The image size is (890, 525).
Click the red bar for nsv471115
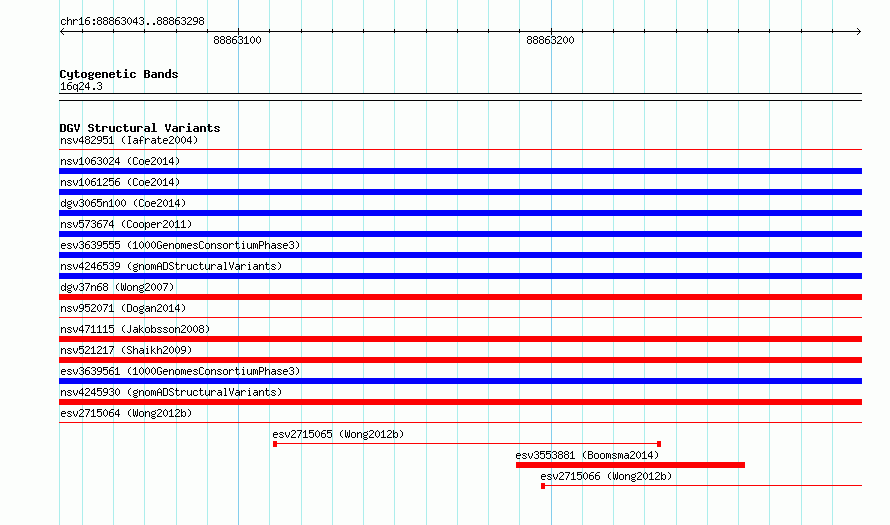point(460,339)
